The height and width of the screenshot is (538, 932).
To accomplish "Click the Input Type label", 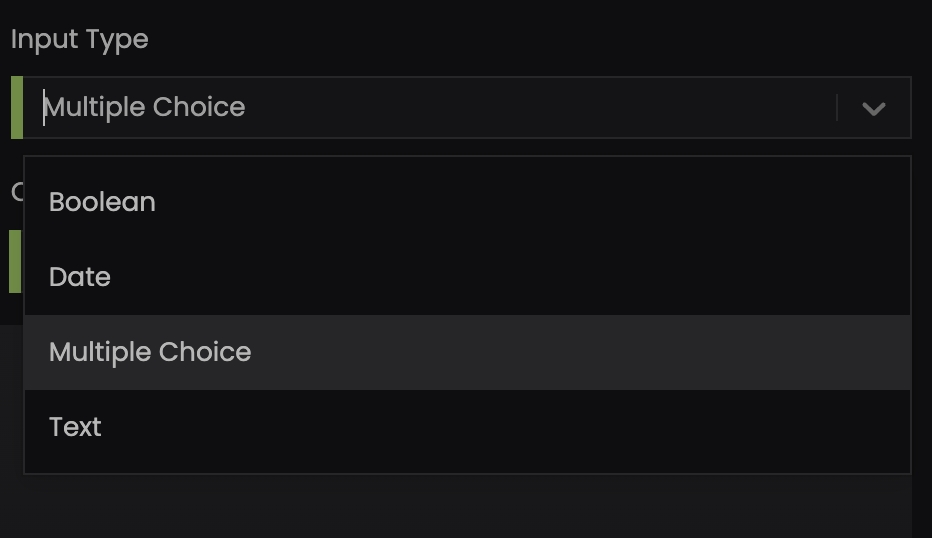I will [80, 40].
